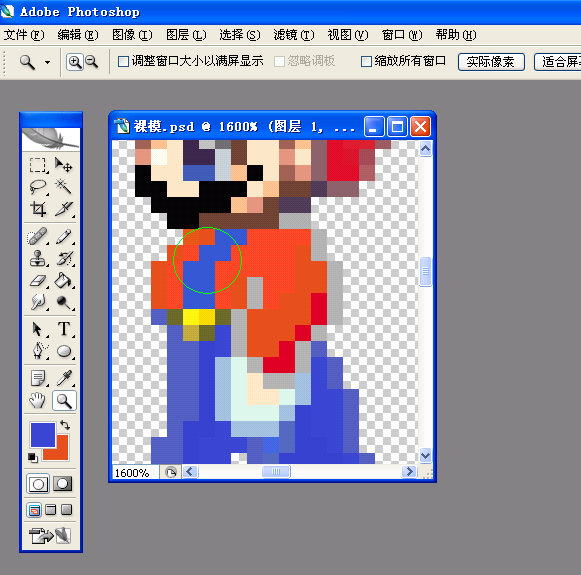Open the 窗口(W) menu
Viewport: 581px width, 575px height.
pyautogui.click(x=402, y=35)
